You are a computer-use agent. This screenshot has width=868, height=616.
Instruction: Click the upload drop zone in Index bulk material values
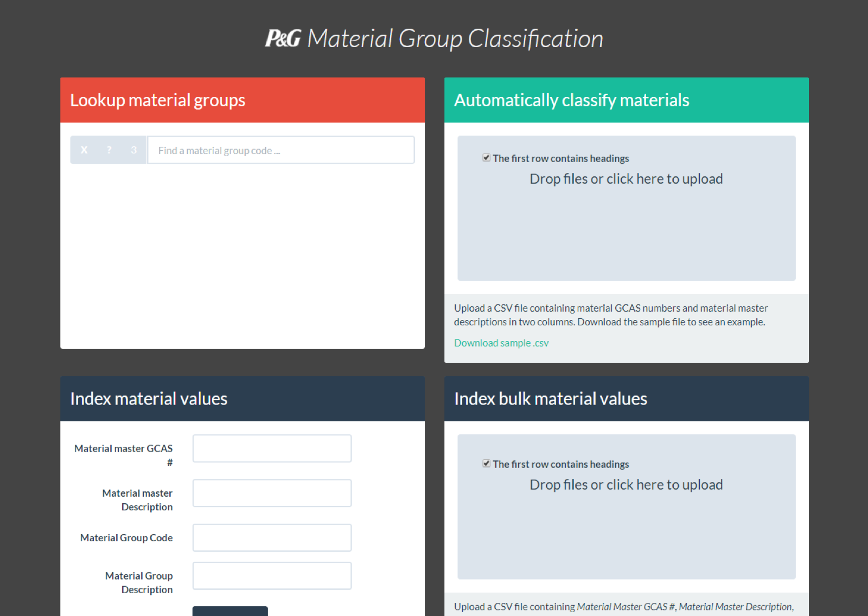[627, 507]
